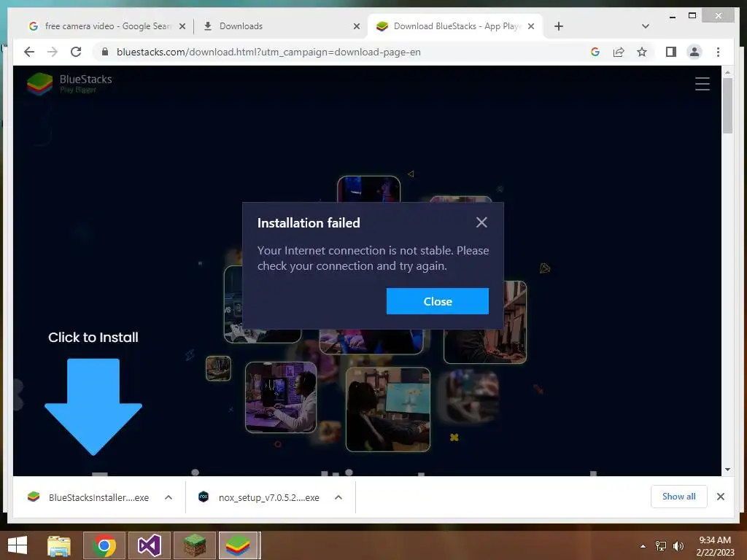Screen dimensions: 747x560
Task: Open the browser side panel icon
Action: 671,52
